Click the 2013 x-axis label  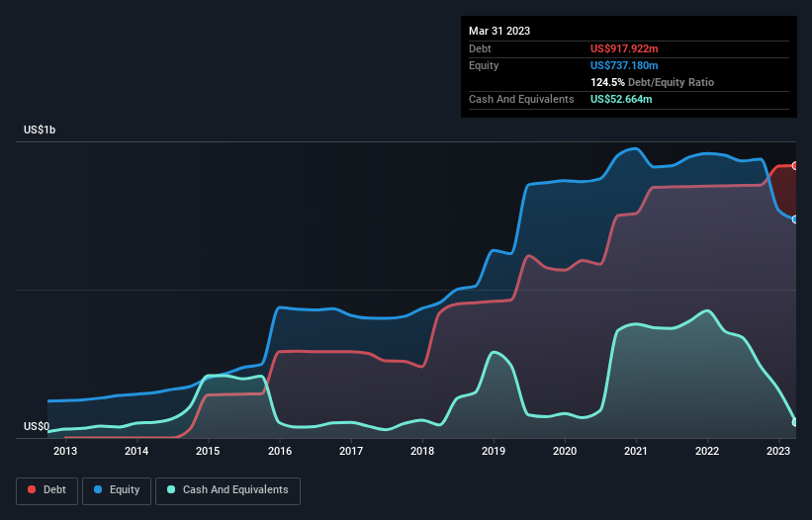[65, 451]
